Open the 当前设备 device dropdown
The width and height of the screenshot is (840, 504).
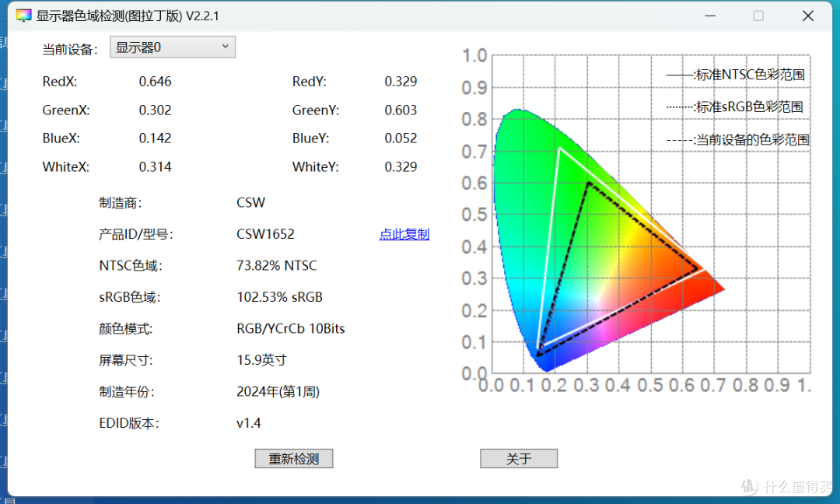point(172,47)
